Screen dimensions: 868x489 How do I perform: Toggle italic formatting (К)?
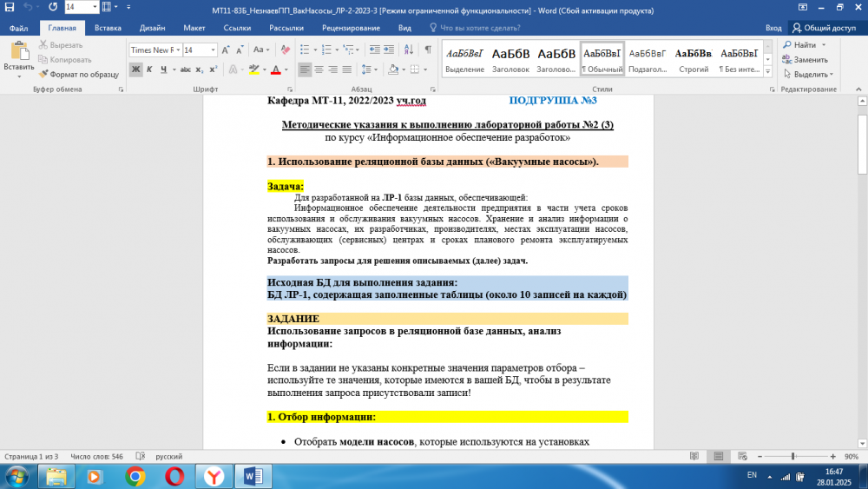click(x=151, y=69)
